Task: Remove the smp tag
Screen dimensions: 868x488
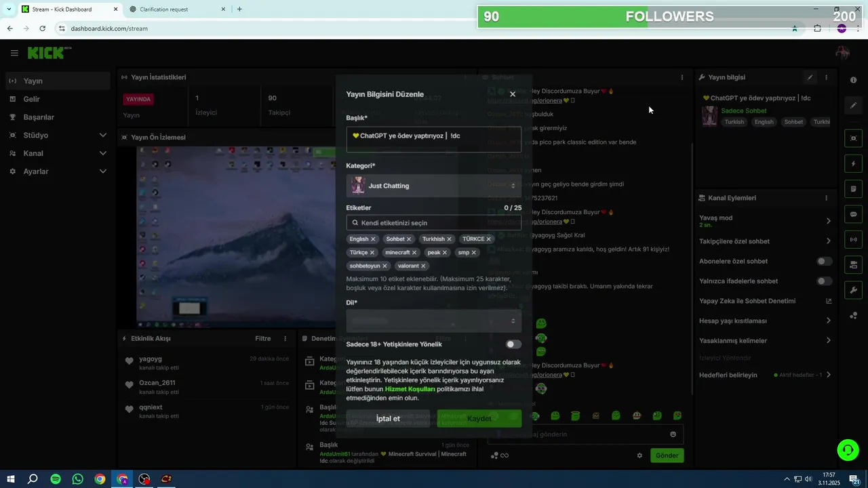Action: [x=473, y=253]
